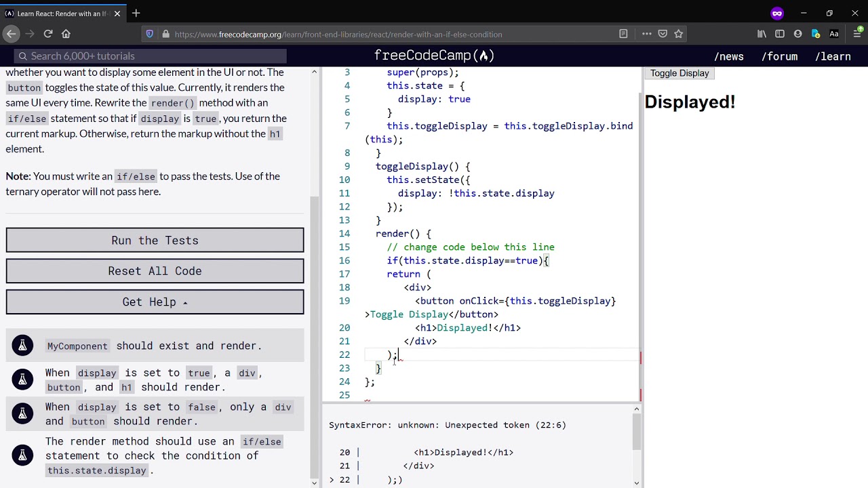The height and width of the screenshot is (488, 868).
Task: Click line 5 'display: true' in editor
Action: (434, 99)
